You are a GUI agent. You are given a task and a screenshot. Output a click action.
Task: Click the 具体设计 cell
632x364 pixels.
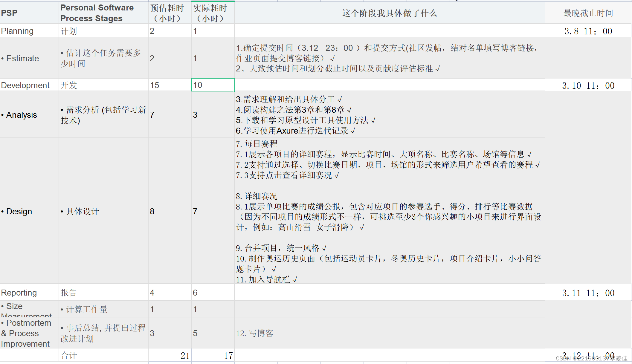click(x=103, y=211)
